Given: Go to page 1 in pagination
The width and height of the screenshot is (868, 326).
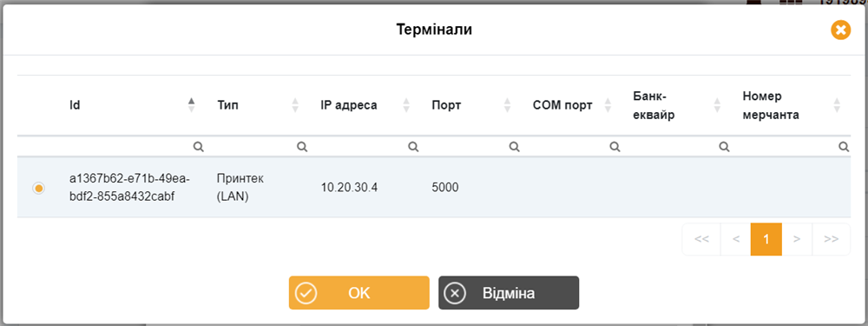Looking at the screenshot, I should (766, 239).
